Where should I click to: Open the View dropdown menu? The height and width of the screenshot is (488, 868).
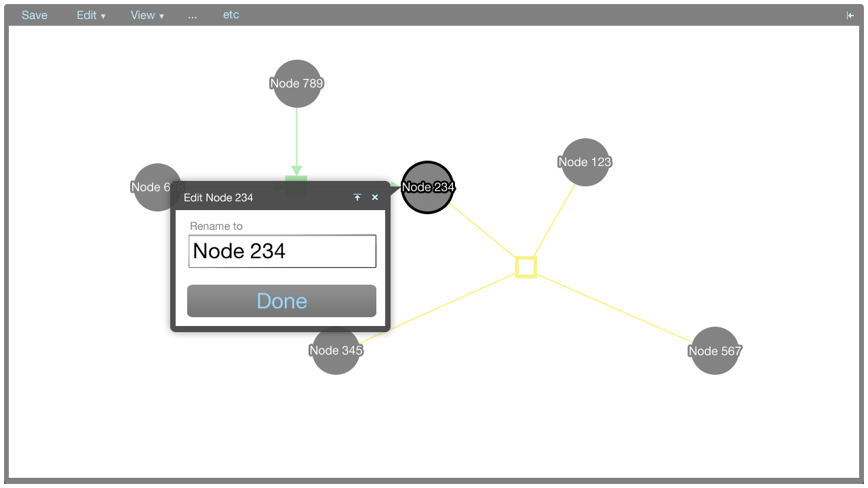tap(147, 15)
